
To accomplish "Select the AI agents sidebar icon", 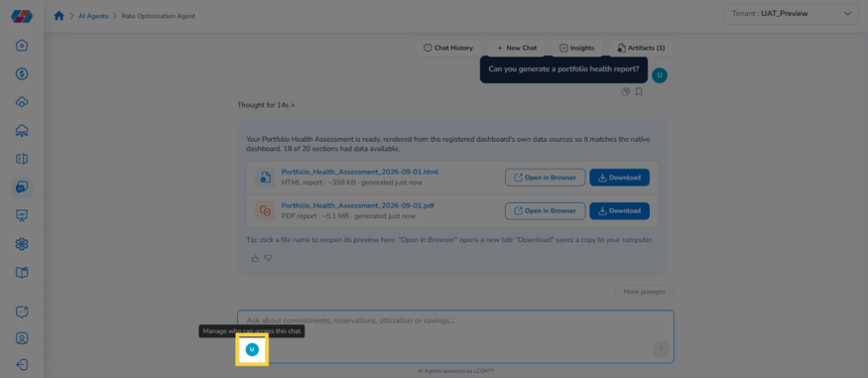I will [x=22, y=188].
